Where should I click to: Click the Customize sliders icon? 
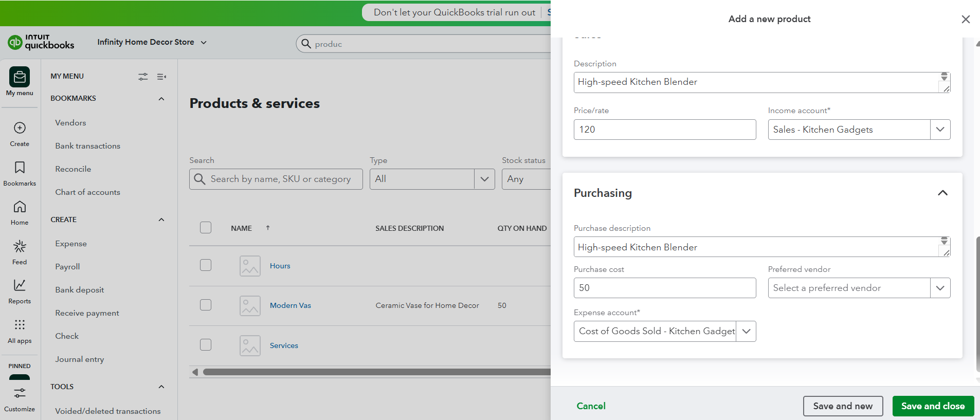pyautogui.click(x=20, y=393)
